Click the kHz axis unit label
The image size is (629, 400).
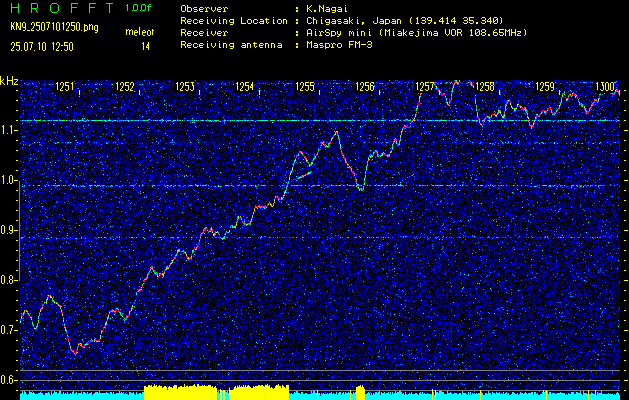click(x=9, y=81)
